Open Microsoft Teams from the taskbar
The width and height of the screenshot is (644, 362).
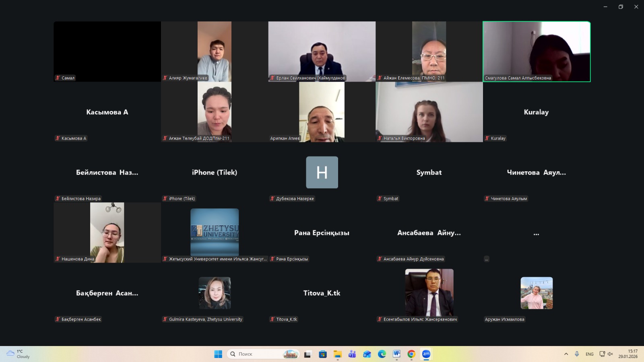click(352, 354)
